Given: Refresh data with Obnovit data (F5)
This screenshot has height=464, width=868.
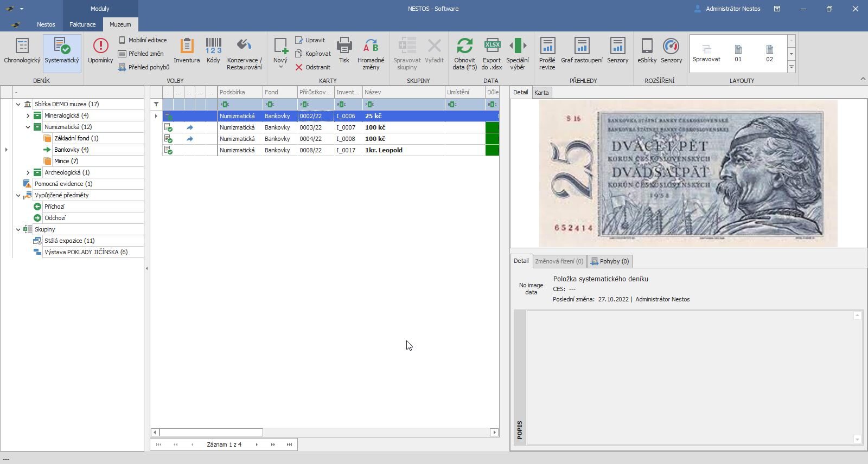Looking at the screenshot, I should (464, 54).
